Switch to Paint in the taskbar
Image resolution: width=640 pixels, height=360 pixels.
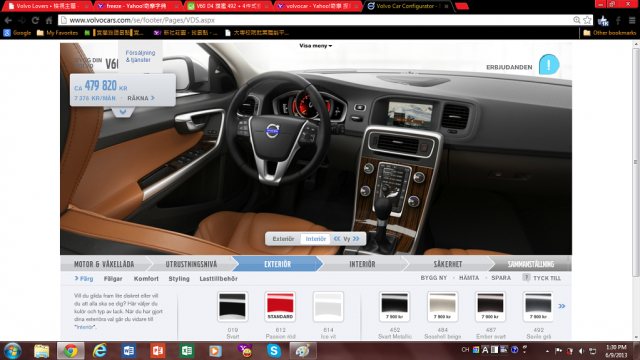pyautogui.click(x=303, y=351)
